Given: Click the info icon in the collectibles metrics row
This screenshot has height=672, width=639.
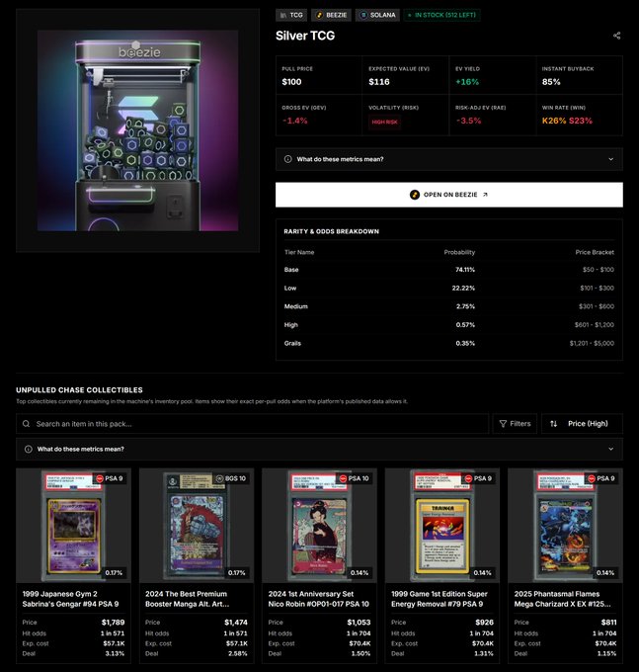Looking at the screenshot, I should coord(29,449).
